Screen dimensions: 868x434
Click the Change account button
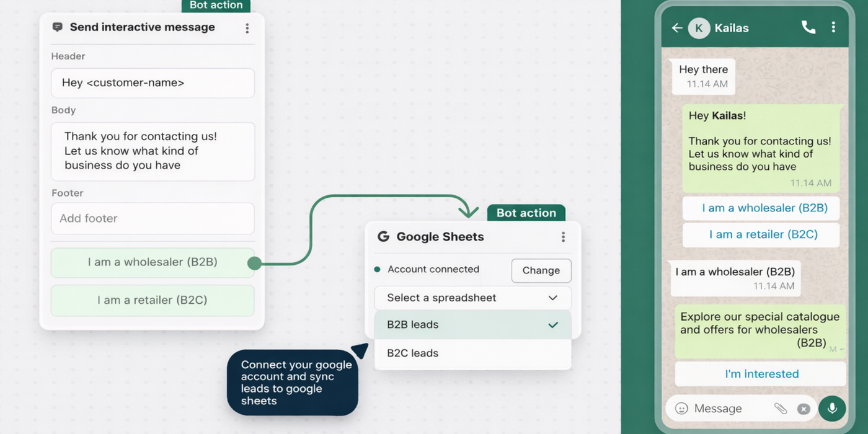541,270
